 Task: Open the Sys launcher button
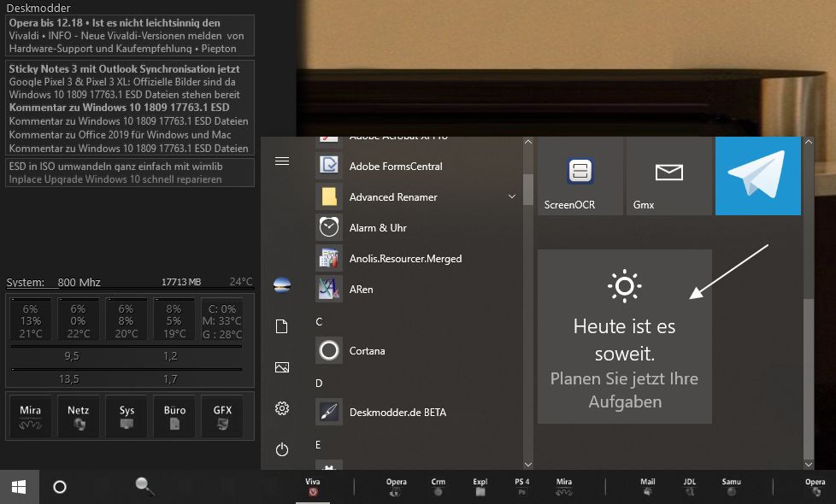[x=127, y=417]
